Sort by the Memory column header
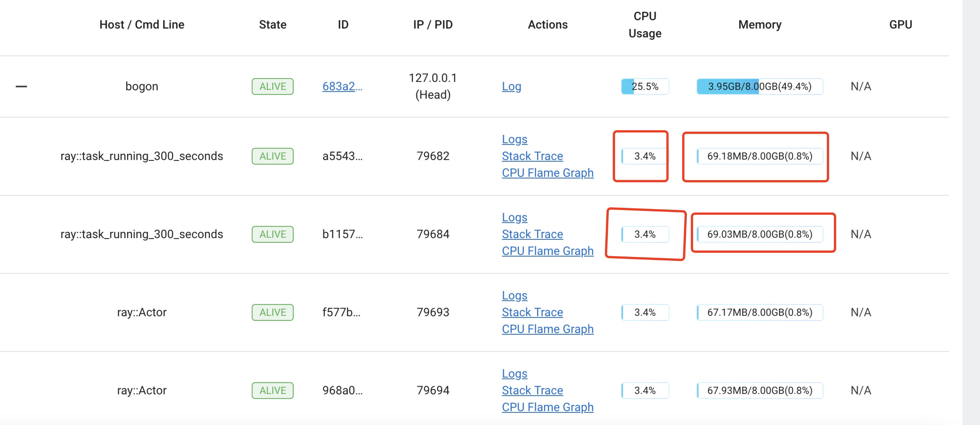 tap(760, 24)
